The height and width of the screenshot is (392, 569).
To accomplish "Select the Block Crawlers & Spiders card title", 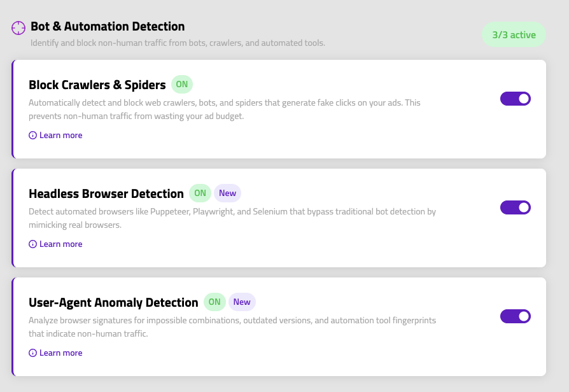I will point(97,84).
